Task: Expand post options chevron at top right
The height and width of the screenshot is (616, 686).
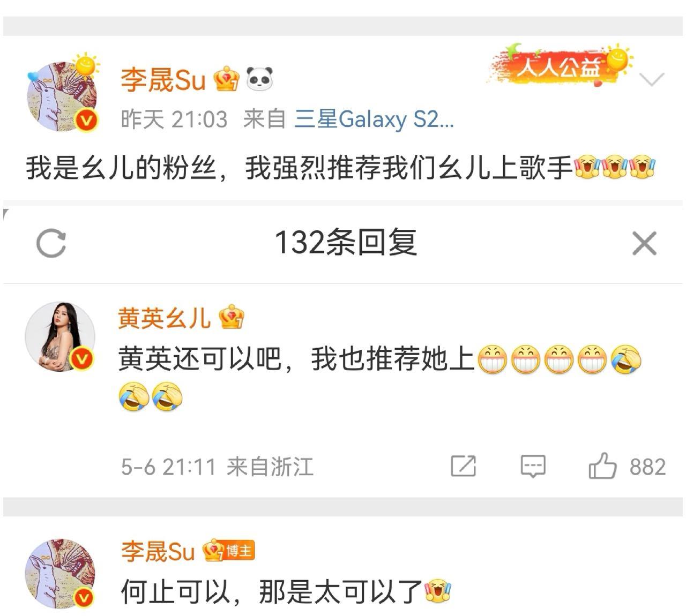Action: click(x=652, y=79)
